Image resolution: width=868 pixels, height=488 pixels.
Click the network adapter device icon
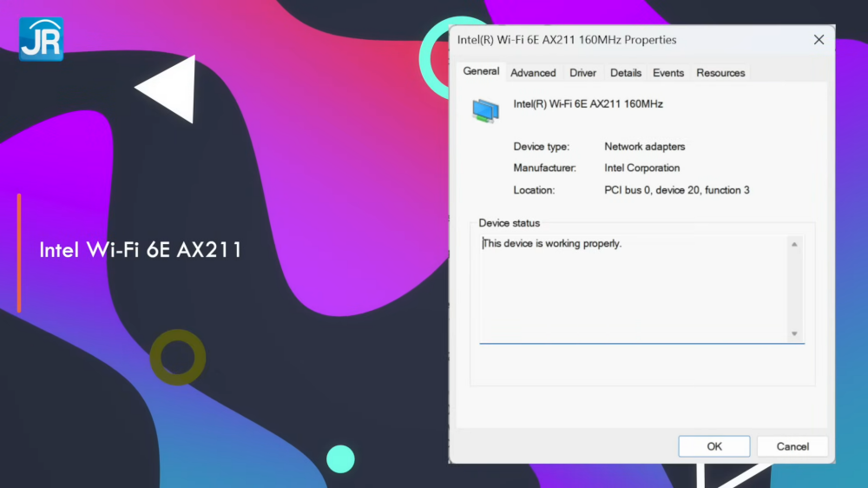point(485,109)
